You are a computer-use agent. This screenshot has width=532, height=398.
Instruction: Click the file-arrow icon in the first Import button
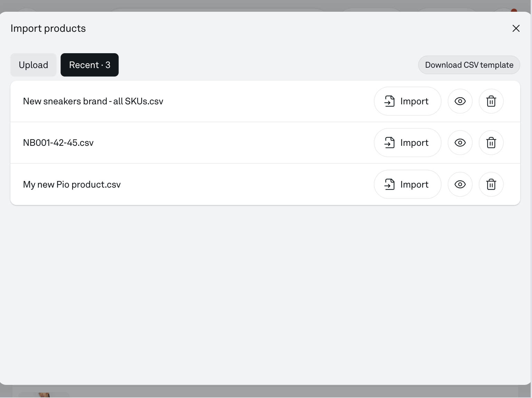click(x=389, y=101)
